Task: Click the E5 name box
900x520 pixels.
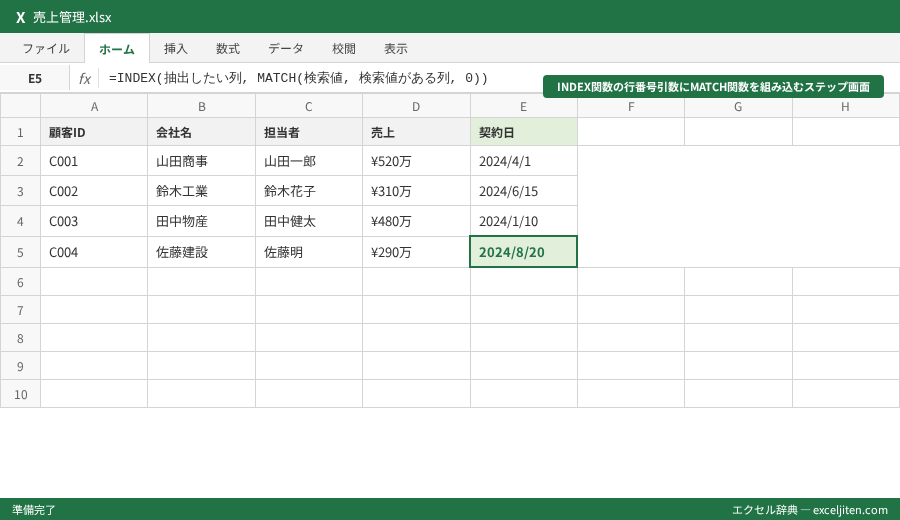Action: (35, 79)
